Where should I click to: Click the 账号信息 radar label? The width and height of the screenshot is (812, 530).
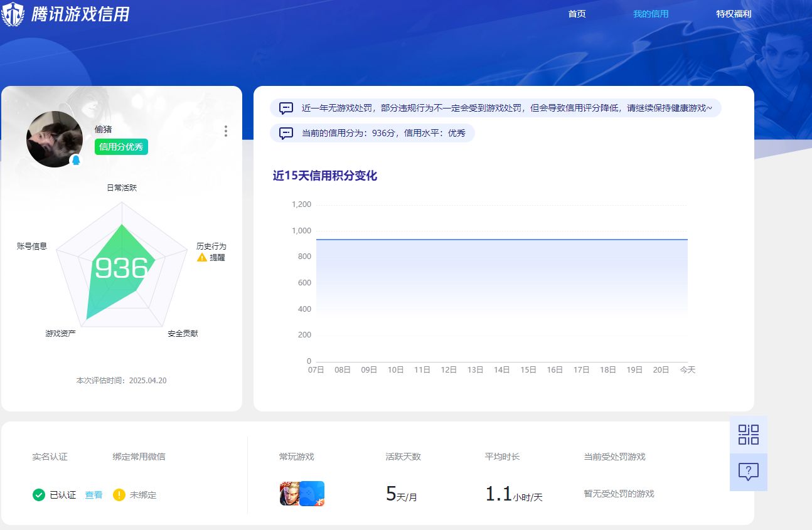(32, 246)
